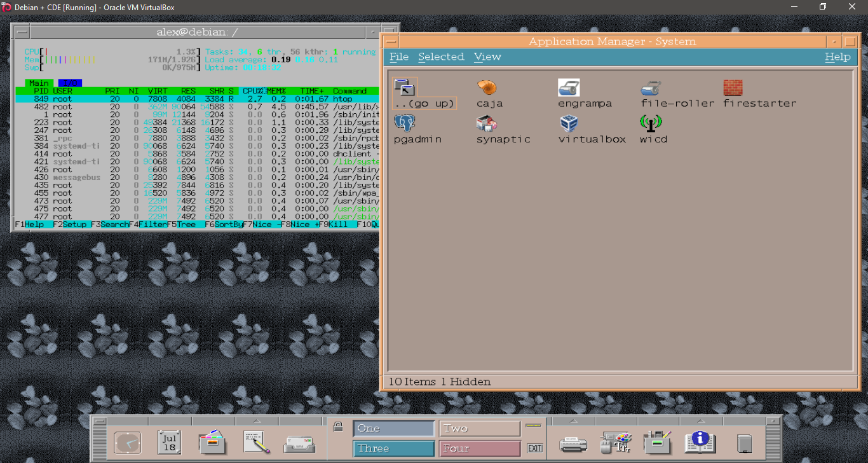The width and height of the screenshot is (868, 463).
Task: Click the engrampa archive icon
Action: (568, 88)
